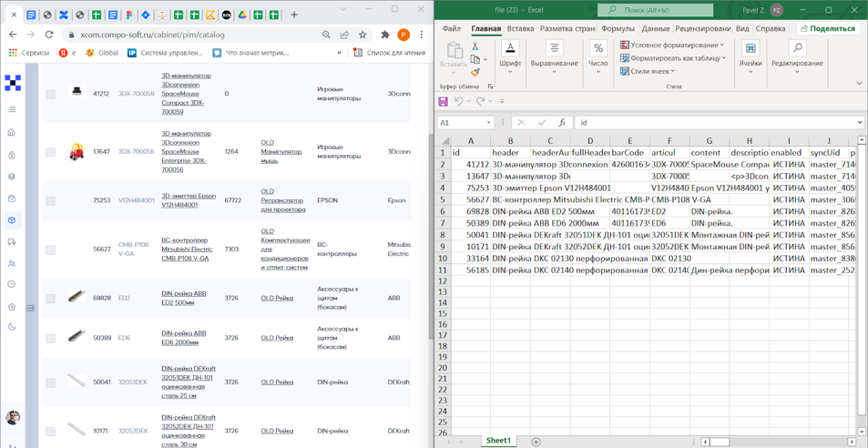Viewport: 868px width, 448px height.
Task: Click the Поделиться share button
Action: point(828,29)
